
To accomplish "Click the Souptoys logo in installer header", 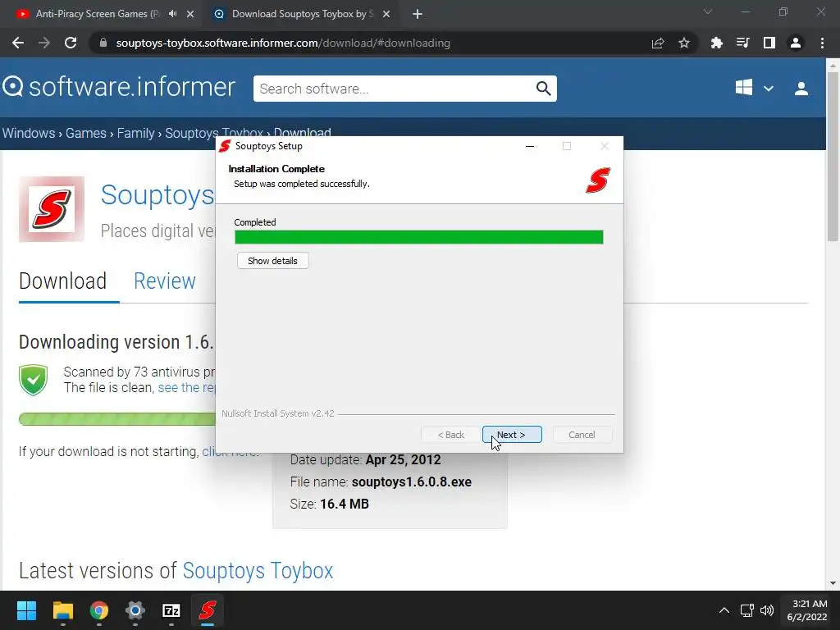I will pyautogui.click(x=598, y=180).
